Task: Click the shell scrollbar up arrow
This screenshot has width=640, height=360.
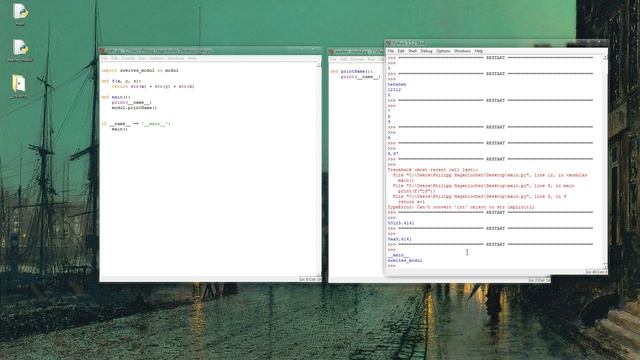Action: pyautogui.click(x=605, y=58)
